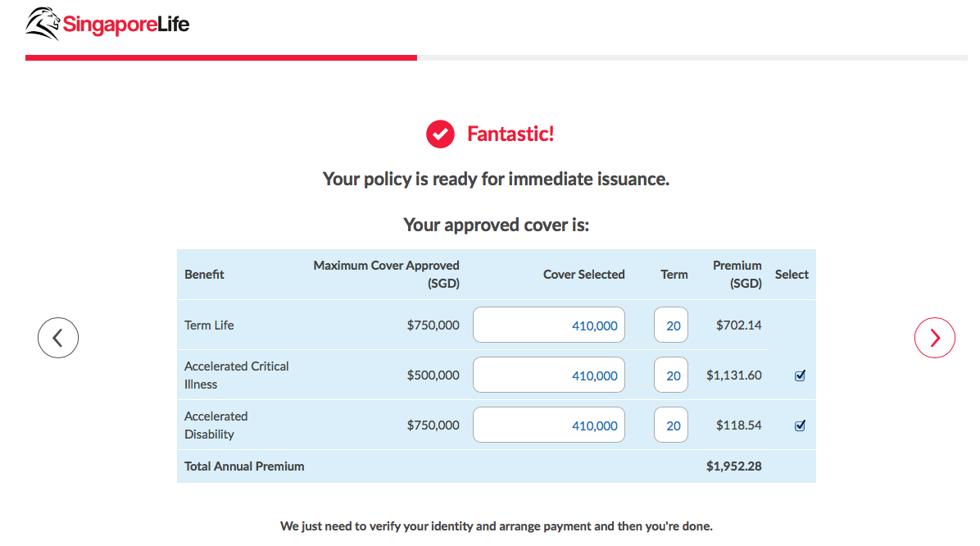This screenshot has width=980, height=546.
Task: Click the red checkmark success icon
Action: pos(440,134)
